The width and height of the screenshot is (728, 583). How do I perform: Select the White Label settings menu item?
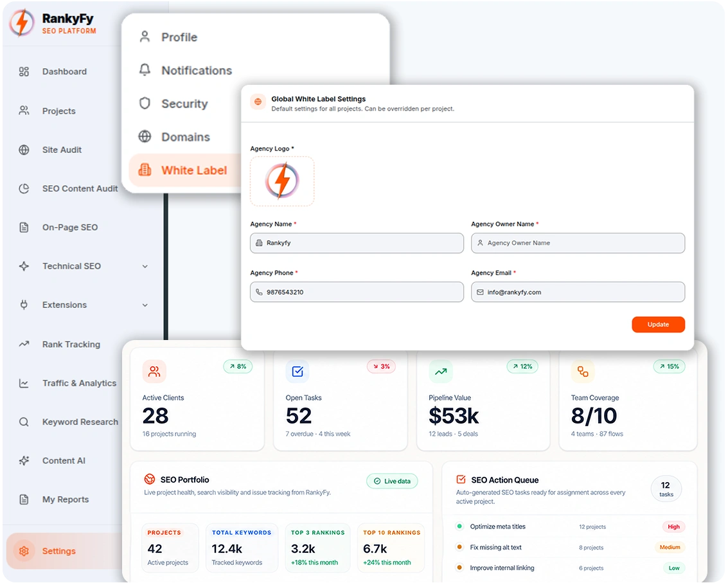pyautogui.click(x=186, y=170)
